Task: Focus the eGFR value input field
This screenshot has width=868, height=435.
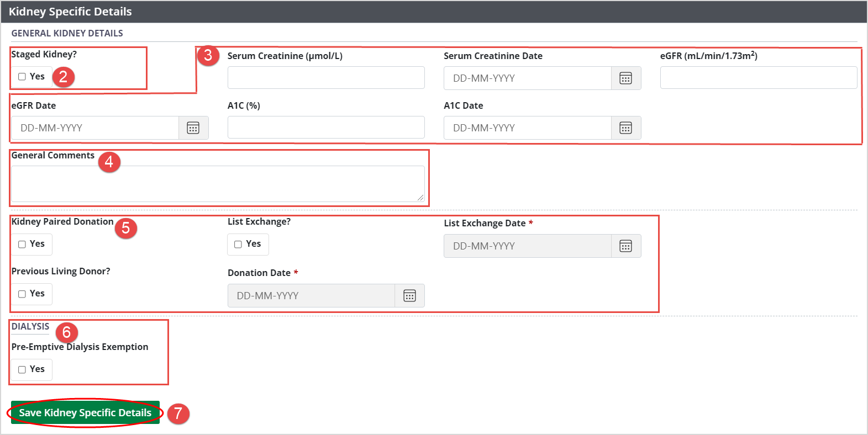Action: [x=759, y=78]
